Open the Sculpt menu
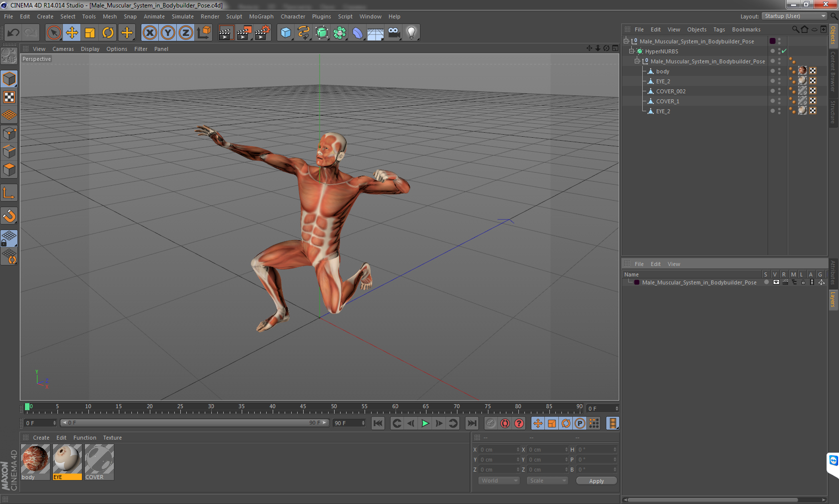Screen dimensions: 839x504 click(234, 16)
